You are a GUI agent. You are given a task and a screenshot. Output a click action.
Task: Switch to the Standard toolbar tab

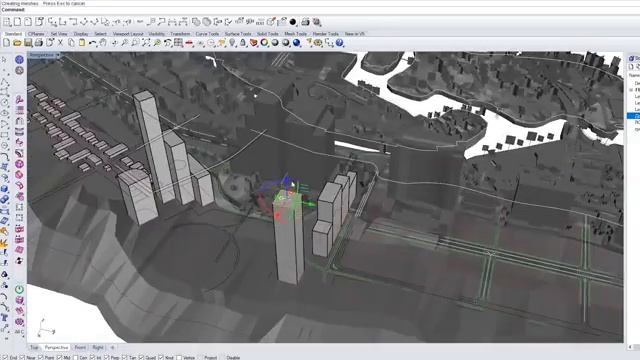point(13,34)
